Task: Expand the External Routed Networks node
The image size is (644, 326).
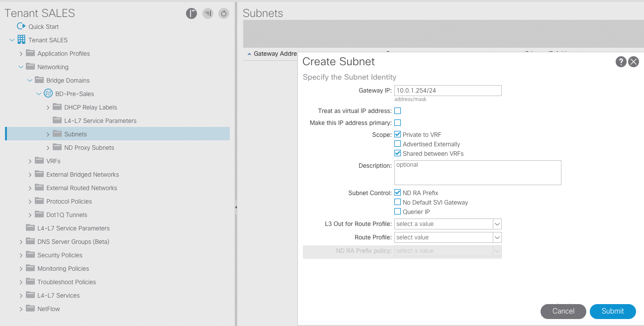Action: (30, 188)
